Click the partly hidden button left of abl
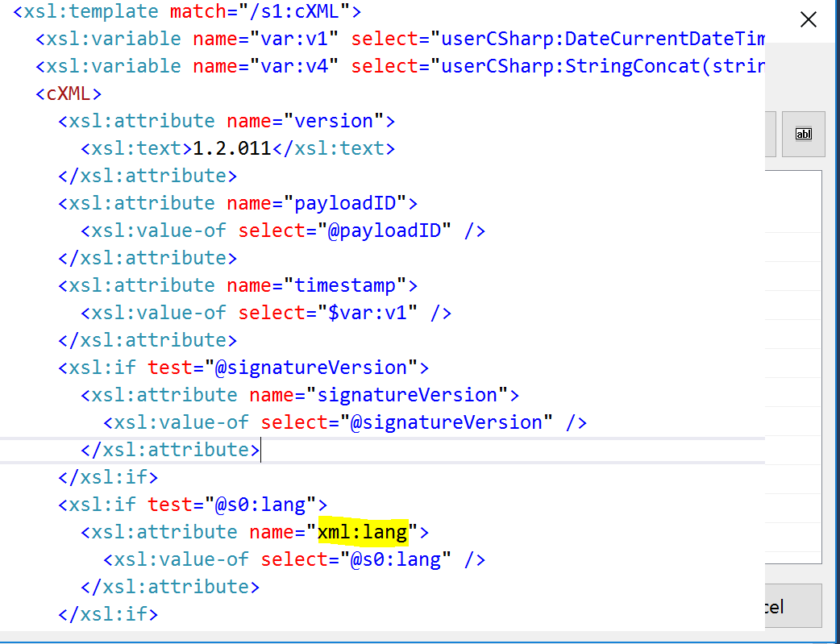The width and height of the screenshot is (840, 644). [x=771, y=134]
